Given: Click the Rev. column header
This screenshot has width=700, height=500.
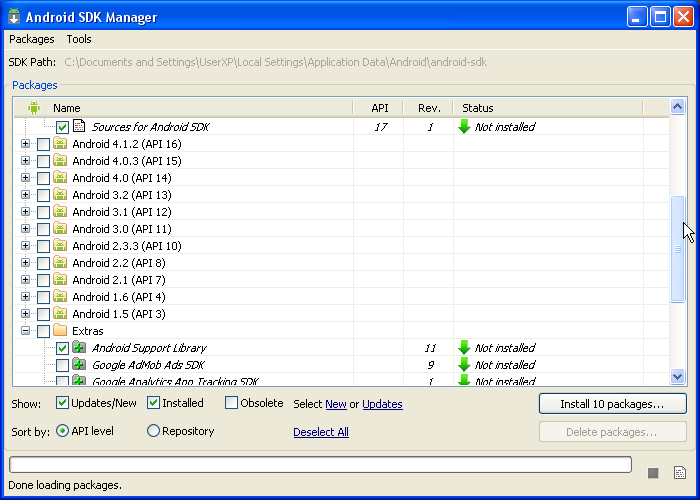Looking at the screenshot, I should 429,108.
